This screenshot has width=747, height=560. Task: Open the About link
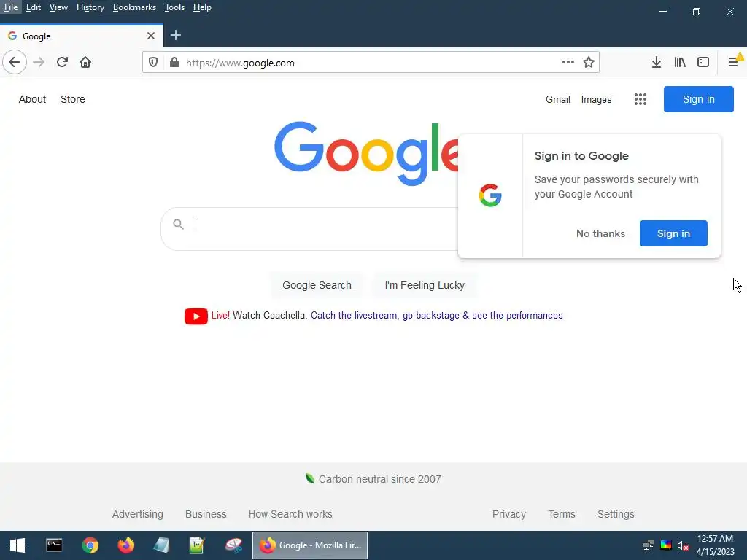pyautogui.click(x=32, y=99)
